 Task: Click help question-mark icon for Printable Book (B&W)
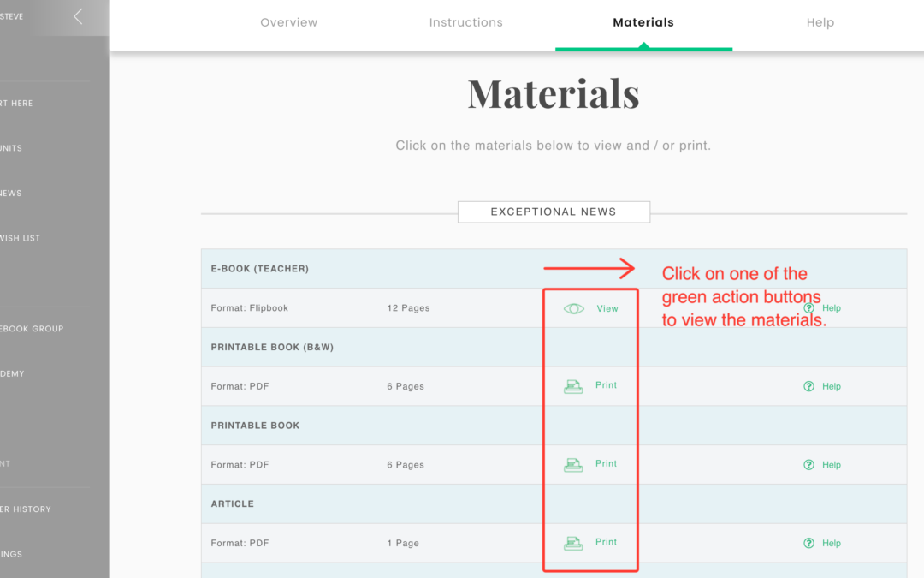[x=808, y=386]
